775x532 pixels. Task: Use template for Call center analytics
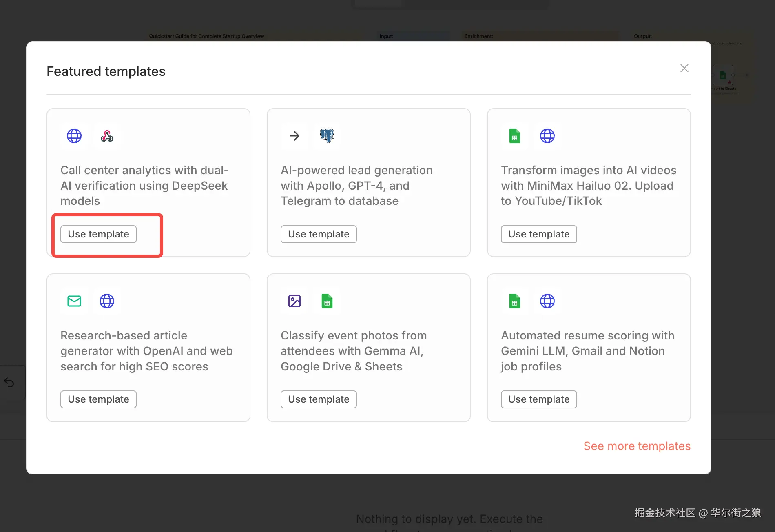[x=98, y=234]
